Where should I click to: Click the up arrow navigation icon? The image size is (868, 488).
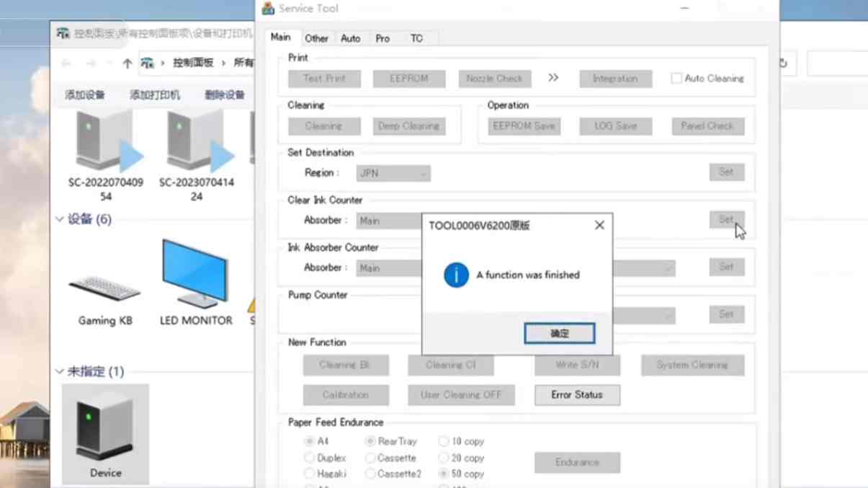[x=127, y=63]
